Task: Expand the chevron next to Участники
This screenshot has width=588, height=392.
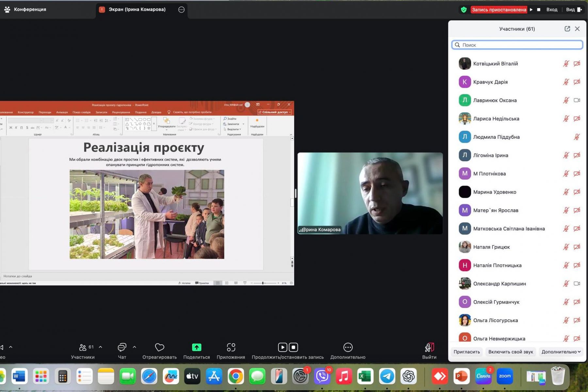Action: [101, 347]
